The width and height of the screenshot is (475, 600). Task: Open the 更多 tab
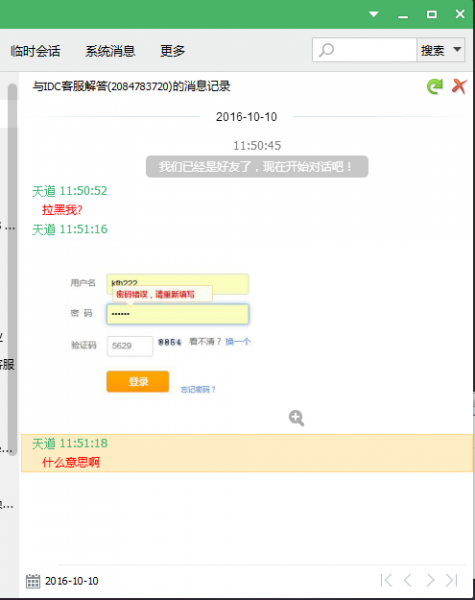tap(172, 51)
